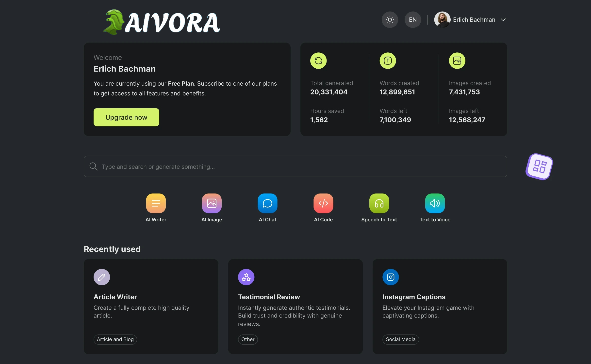The height and width of the screenshot is (364, 591).
Task: Click the Other category tag
Action: tap(248, 339)
